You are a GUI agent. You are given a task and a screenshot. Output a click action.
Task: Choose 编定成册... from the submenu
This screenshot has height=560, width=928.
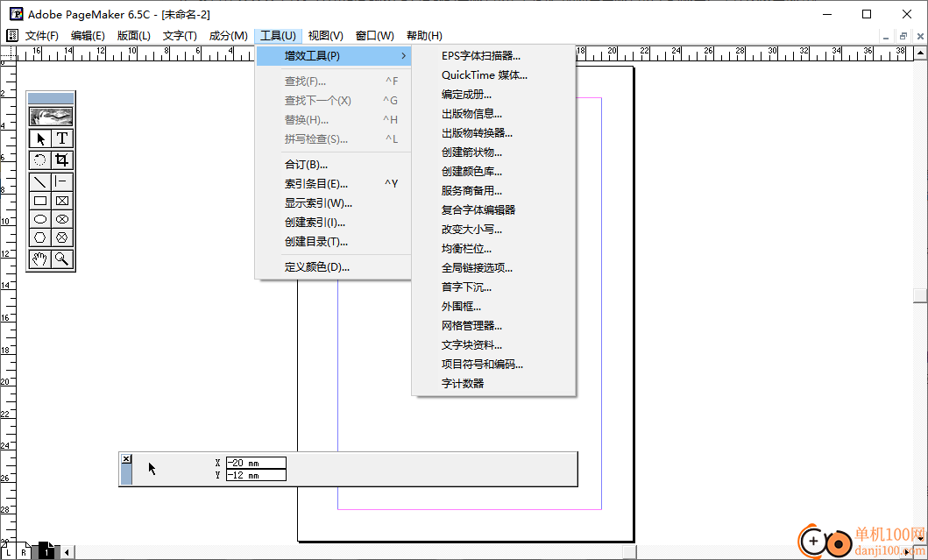tap(493, 94)
